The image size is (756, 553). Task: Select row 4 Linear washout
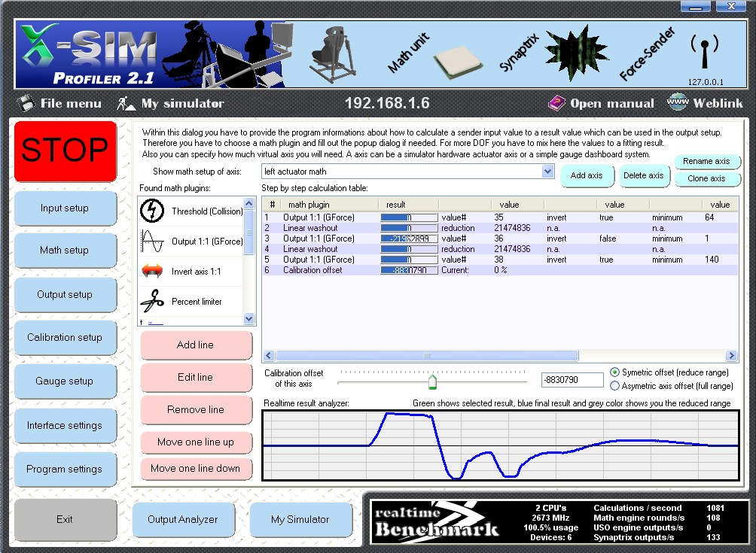pos(500,249)
